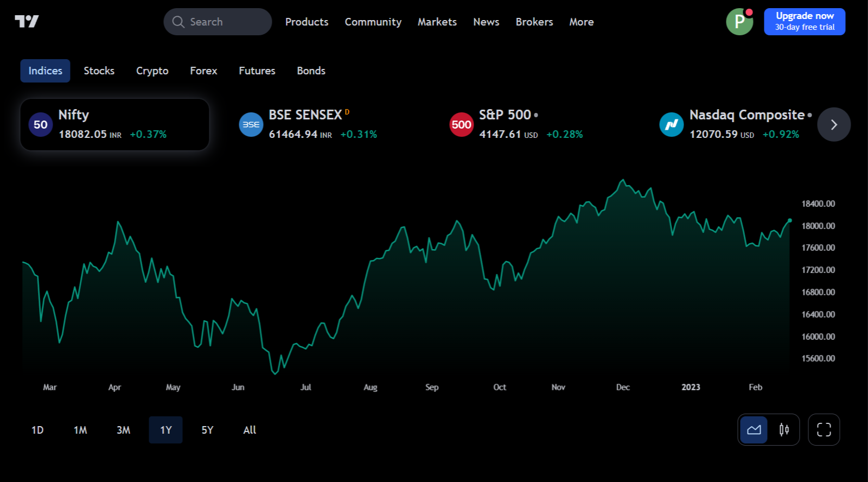Select the Stocks tab
Viewport: 868px width, 482px height.
coord(99,71)
